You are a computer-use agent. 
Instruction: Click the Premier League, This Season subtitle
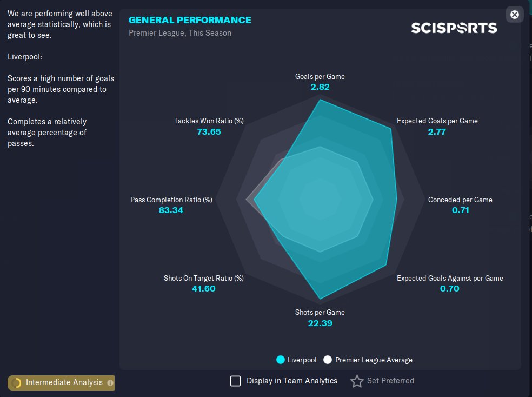point(180,33)
